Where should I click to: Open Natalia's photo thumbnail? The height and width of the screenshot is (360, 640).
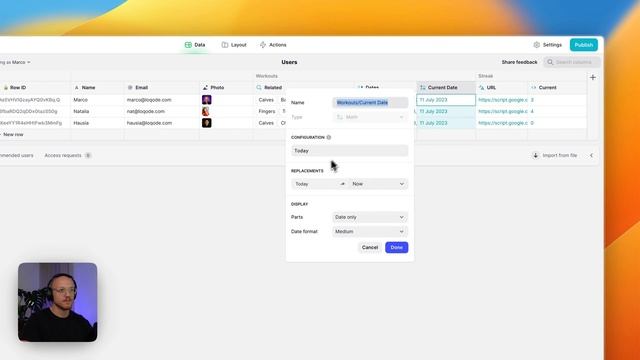(206, 111)
